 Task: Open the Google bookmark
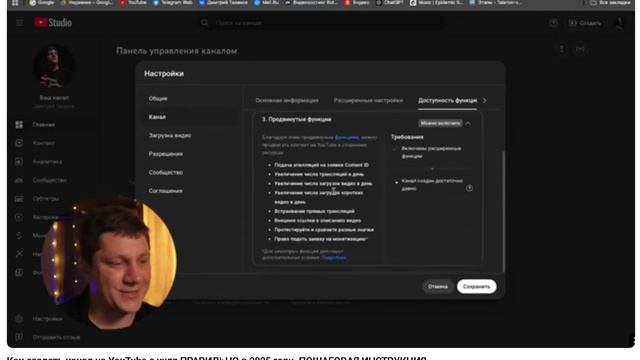pyautogui.click(x=42, y=3)
